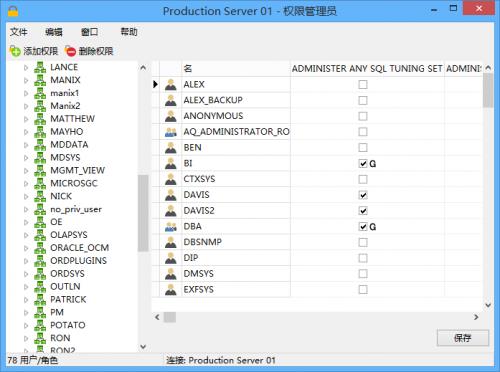Viewport: 500px width, 372px height.
Task: Select the NICK user icon in tree
Action: click(x=40, y=196)
